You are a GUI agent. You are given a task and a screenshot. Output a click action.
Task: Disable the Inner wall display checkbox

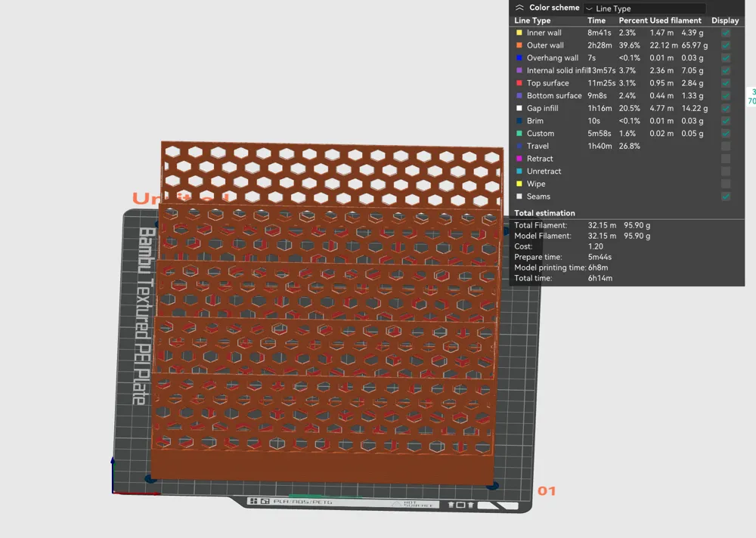(x=725, y=32)
